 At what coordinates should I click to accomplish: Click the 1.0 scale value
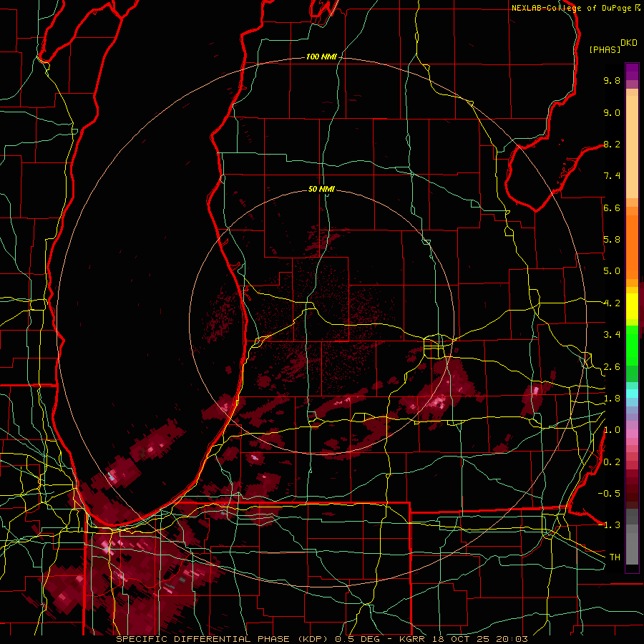click(612, 430)
